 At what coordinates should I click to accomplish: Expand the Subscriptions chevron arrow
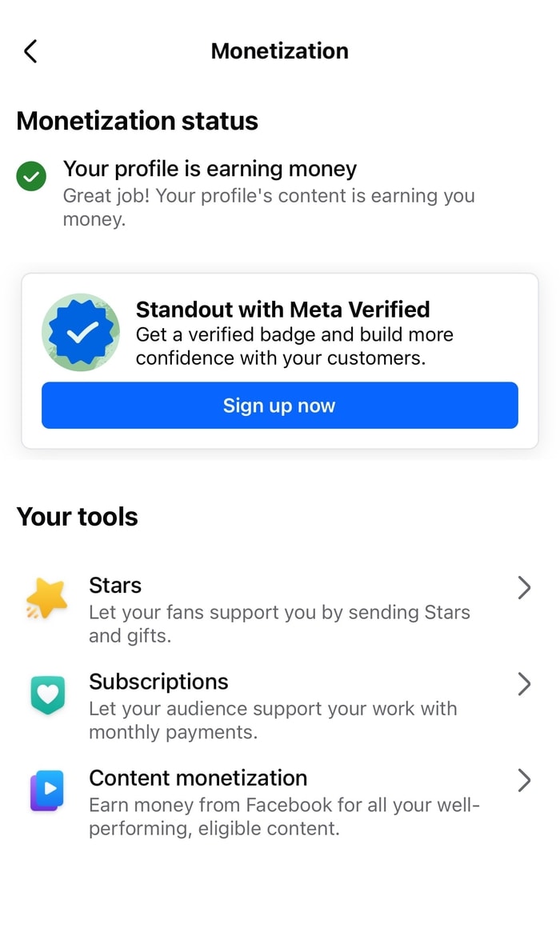pyautogui.click(x=524, y=684)
